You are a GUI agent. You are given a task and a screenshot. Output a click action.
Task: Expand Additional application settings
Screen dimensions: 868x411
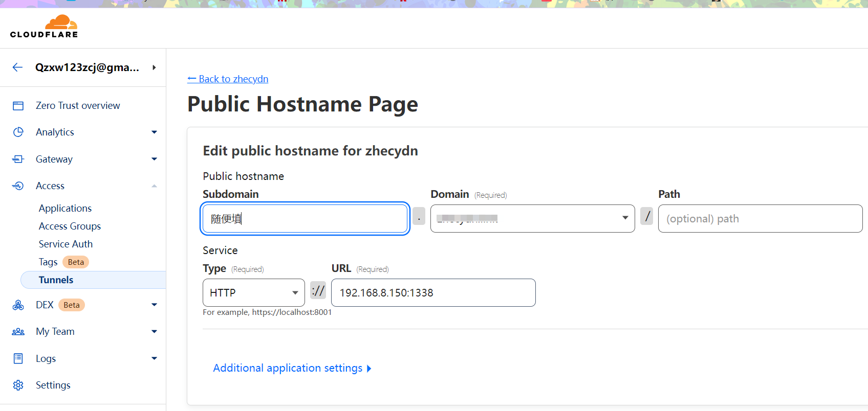[x=292, y=368]
